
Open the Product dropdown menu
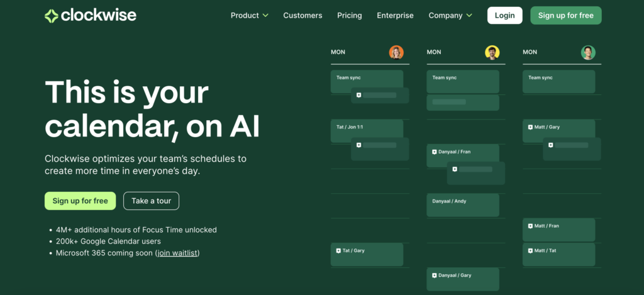pyautogui.click(x=249, y=16)
